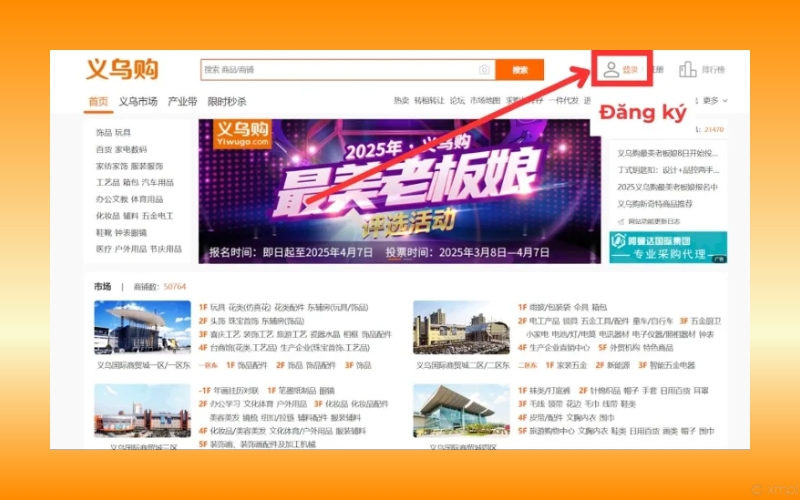Click the first banner carousel indicator
Screen dimensions: 800x500
pyautogui.click(x=394, y=259)
